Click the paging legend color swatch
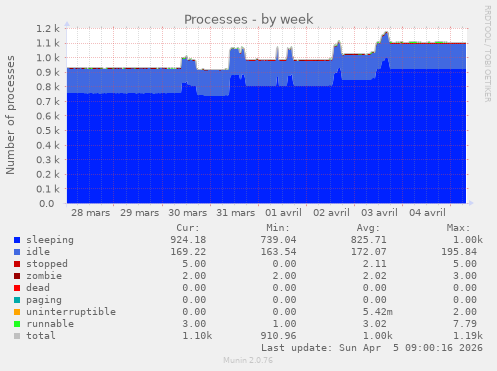The height and width of the screenshot is (371, 497). pos(17,300)
